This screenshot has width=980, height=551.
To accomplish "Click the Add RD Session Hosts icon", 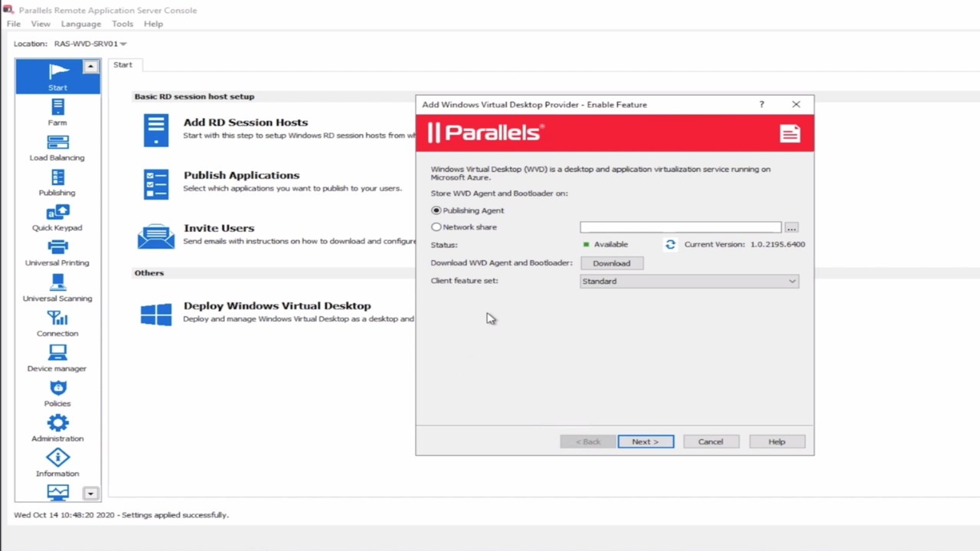I will (x=156, y=130).
